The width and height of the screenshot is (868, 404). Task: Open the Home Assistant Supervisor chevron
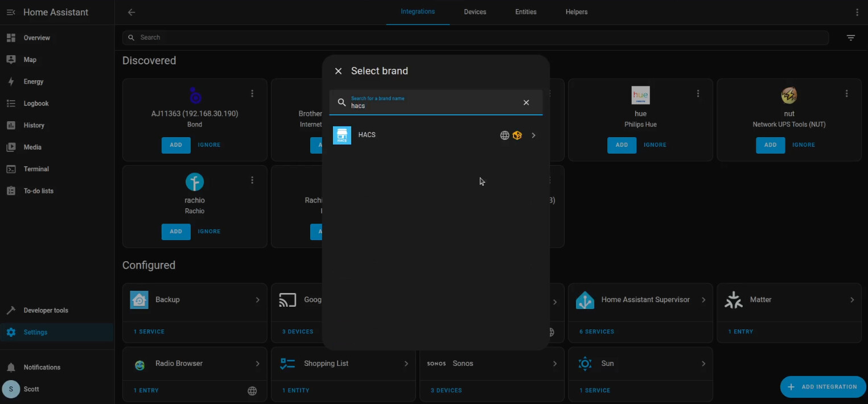click(704, 300)
